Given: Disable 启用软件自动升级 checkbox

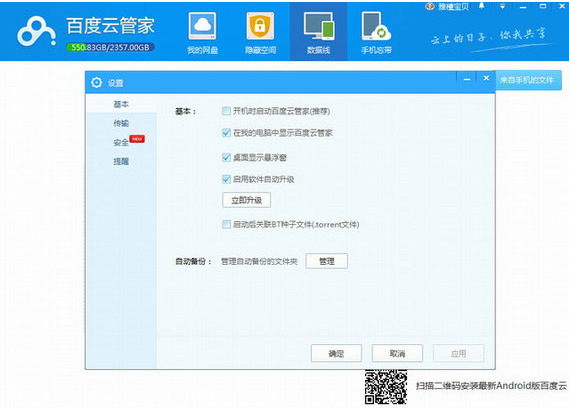Looking at the screenshot, I should click(x=226, y=179).
